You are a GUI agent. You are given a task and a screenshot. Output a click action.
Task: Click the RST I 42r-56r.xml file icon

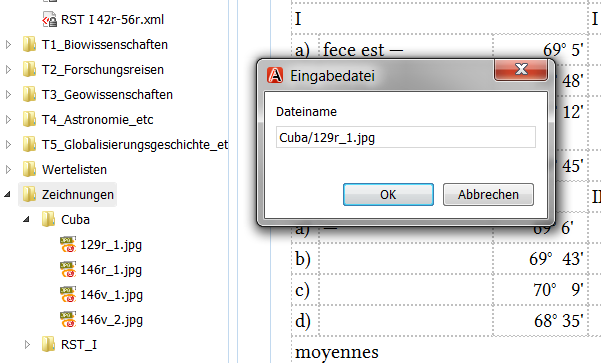49,20
